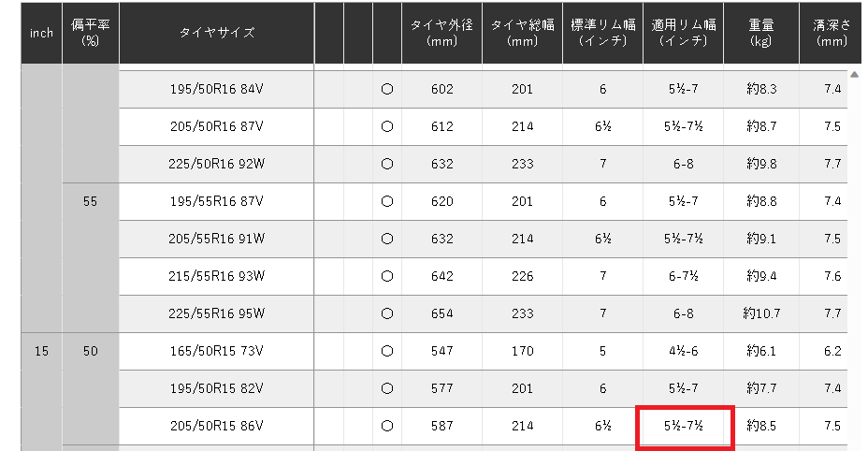
Task: Click the 15 inch row group cell
Action: pyautogui.click(x=41, y=351)
